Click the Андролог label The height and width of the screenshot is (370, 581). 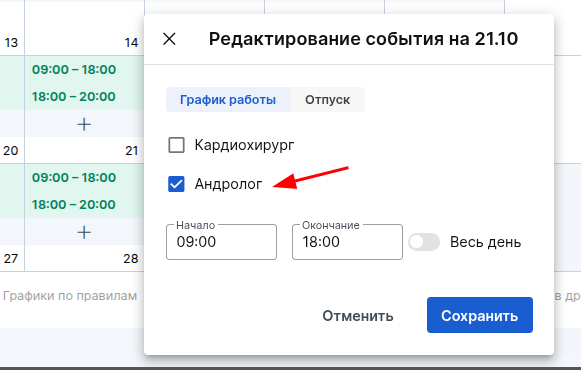(228, 184)
